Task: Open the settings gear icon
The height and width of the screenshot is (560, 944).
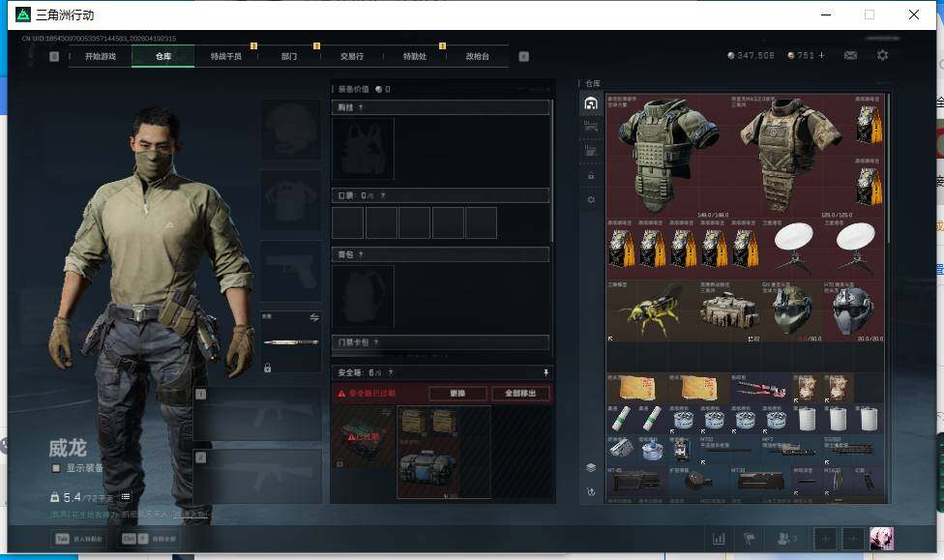Action: [883, 55]
